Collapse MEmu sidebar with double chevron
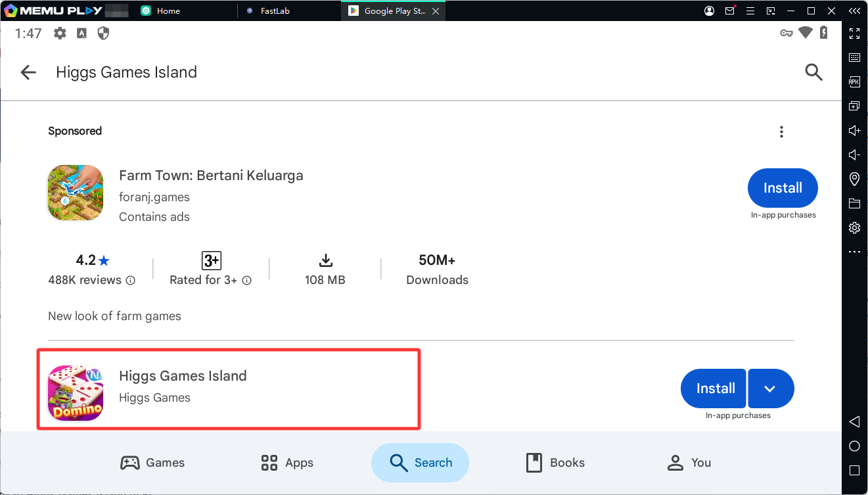The image size is (868, 495). point(854,11)
